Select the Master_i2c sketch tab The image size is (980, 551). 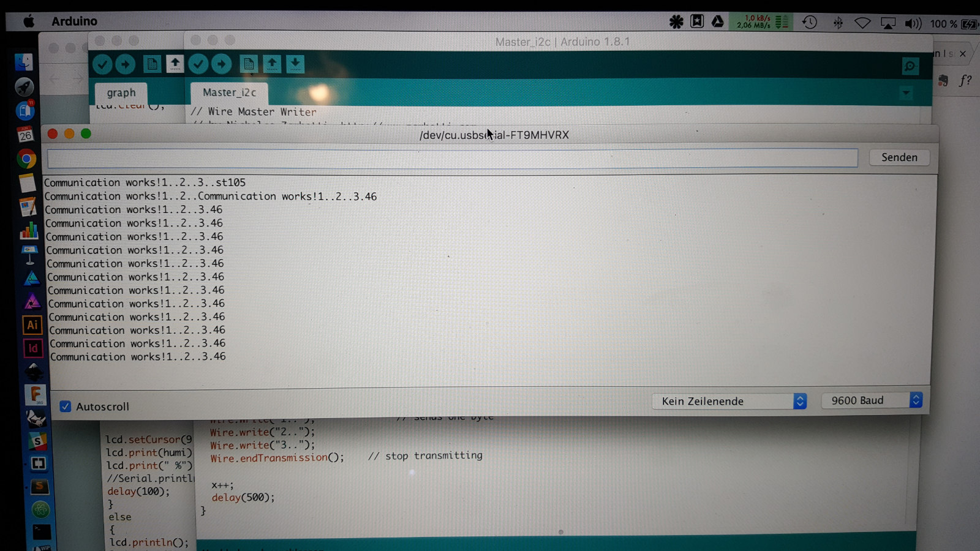(229, 92)
